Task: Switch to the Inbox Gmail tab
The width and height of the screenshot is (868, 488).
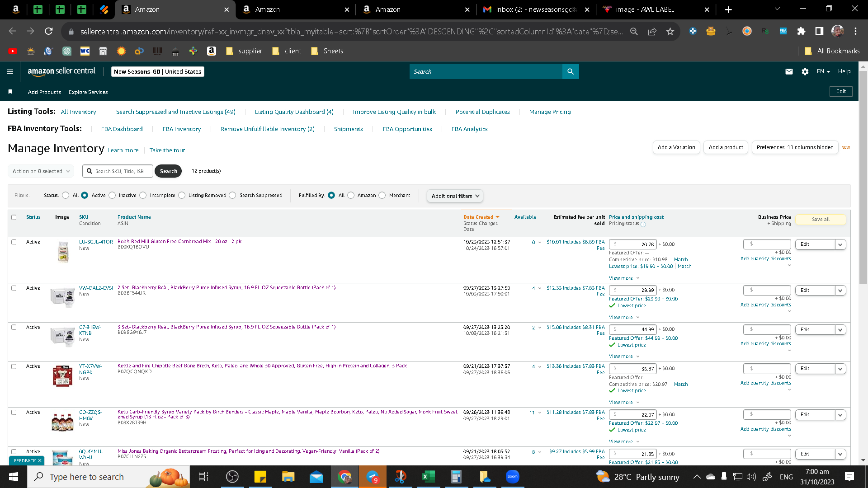Action: (x=536, y=9)
